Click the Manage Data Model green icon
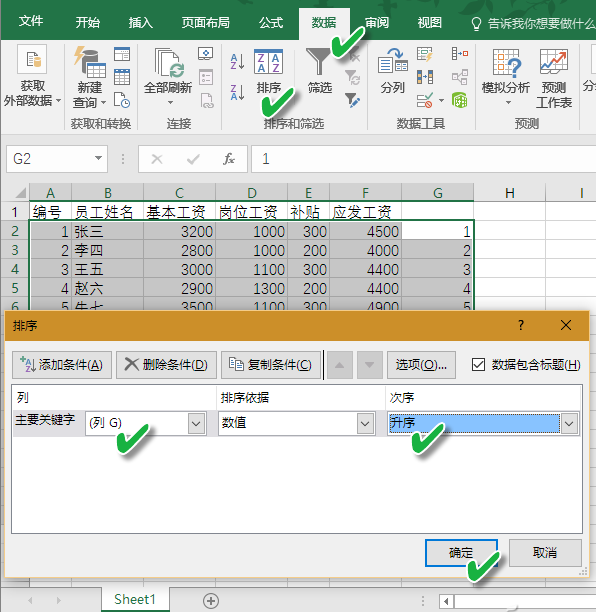596x612 pixels. point(460,100)
